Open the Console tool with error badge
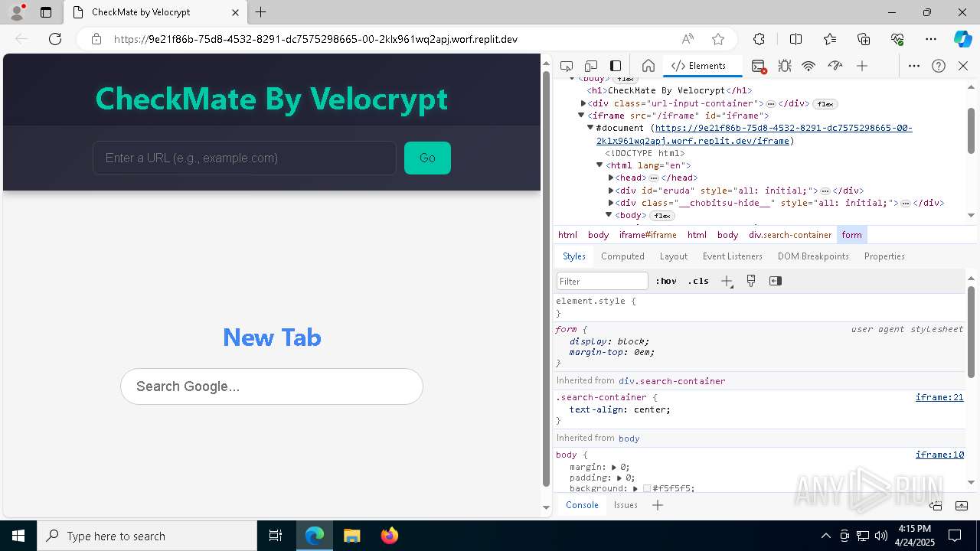Screen dimensions: 980x551 (759, 66)
